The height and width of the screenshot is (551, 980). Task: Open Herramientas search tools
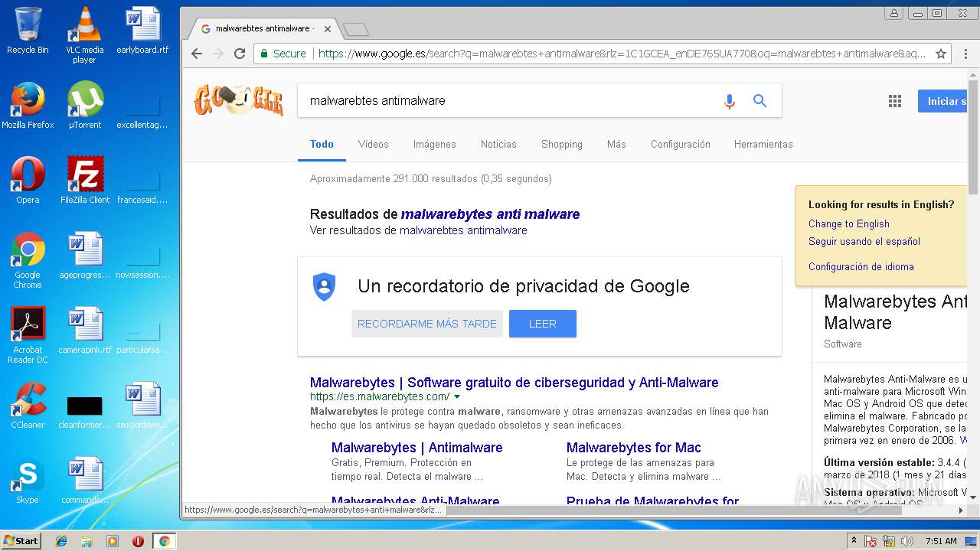tap(763, 144)
